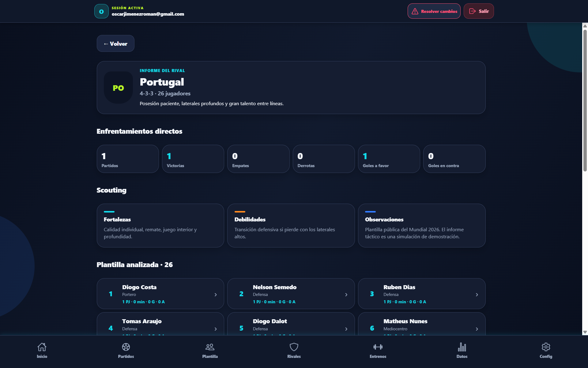Select the Goles a favor stat card
The image size is (588, 368).
pyautogui.click(x=389, y=159)
